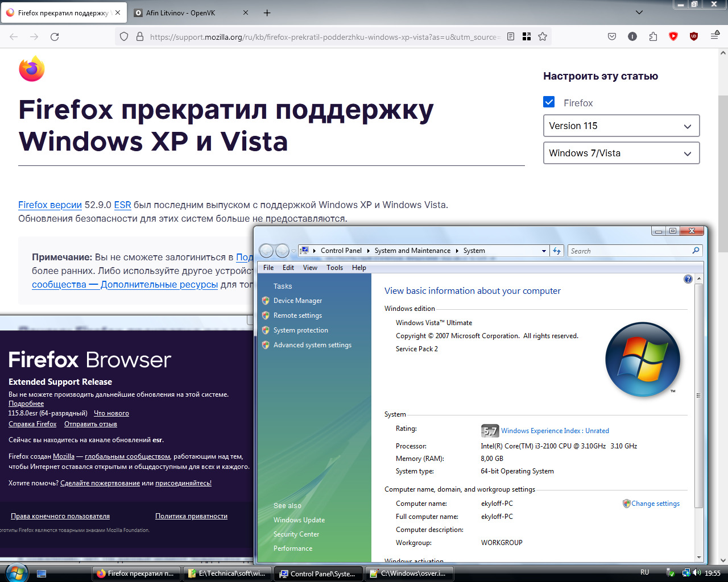Open Security Center under See also
The width and height of the screenshot is (728, 582).
296,534
